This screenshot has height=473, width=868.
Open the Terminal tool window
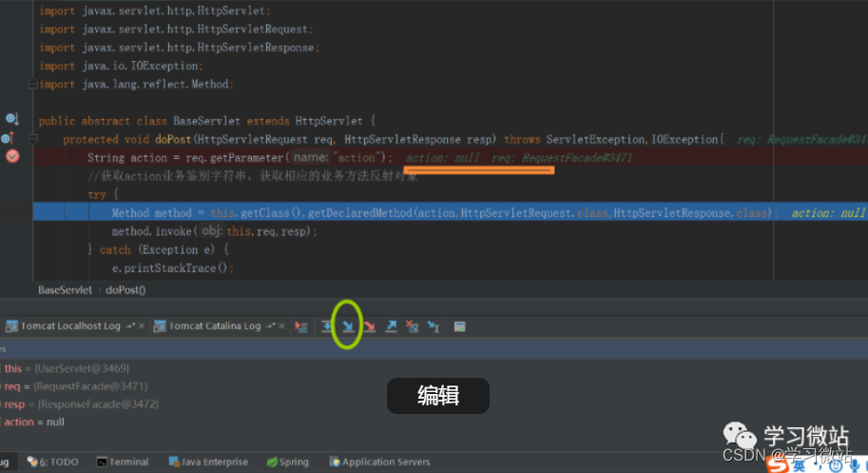coord(123,462)
